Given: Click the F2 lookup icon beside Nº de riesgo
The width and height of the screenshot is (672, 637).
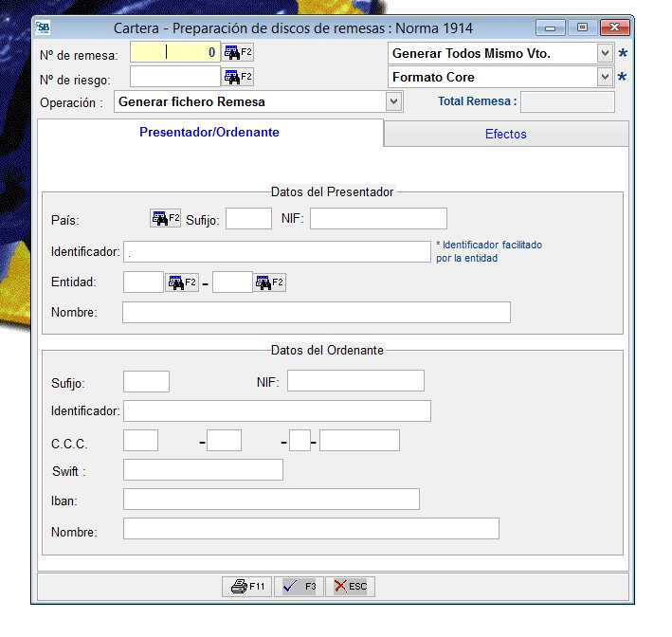Looking at the screenshot, I should pyautogui.click(x=238, y=77).
